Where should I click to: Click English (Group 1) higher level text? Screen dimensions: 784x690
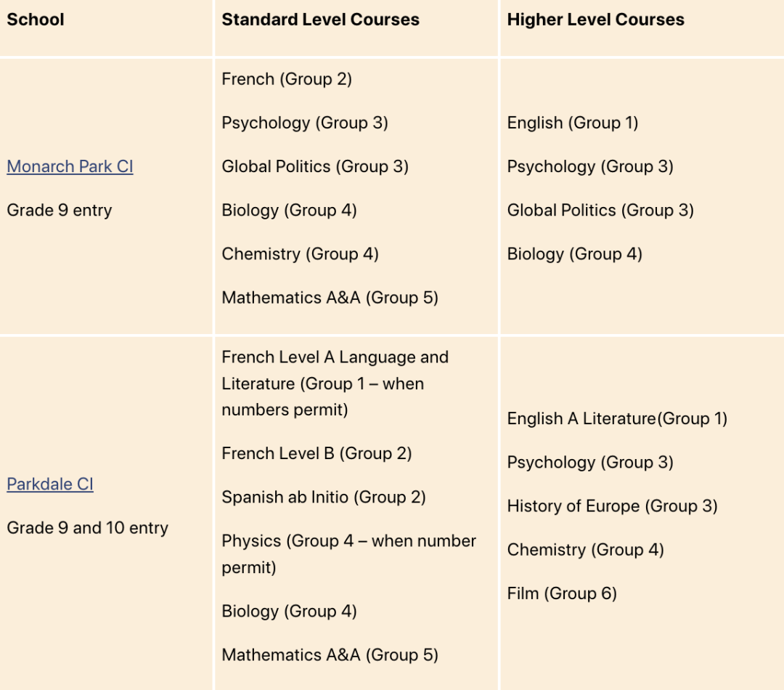click(x=573, y=123)
